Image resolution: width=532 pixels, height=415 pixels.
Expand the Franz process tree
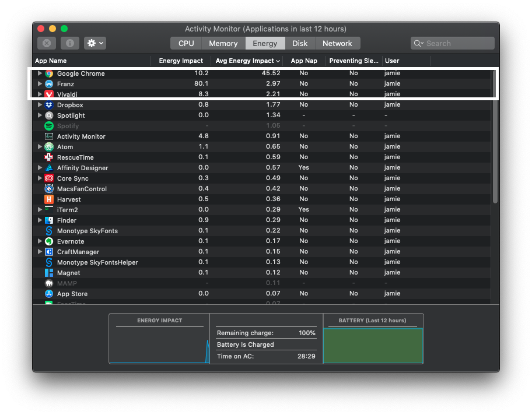point(40,84)
